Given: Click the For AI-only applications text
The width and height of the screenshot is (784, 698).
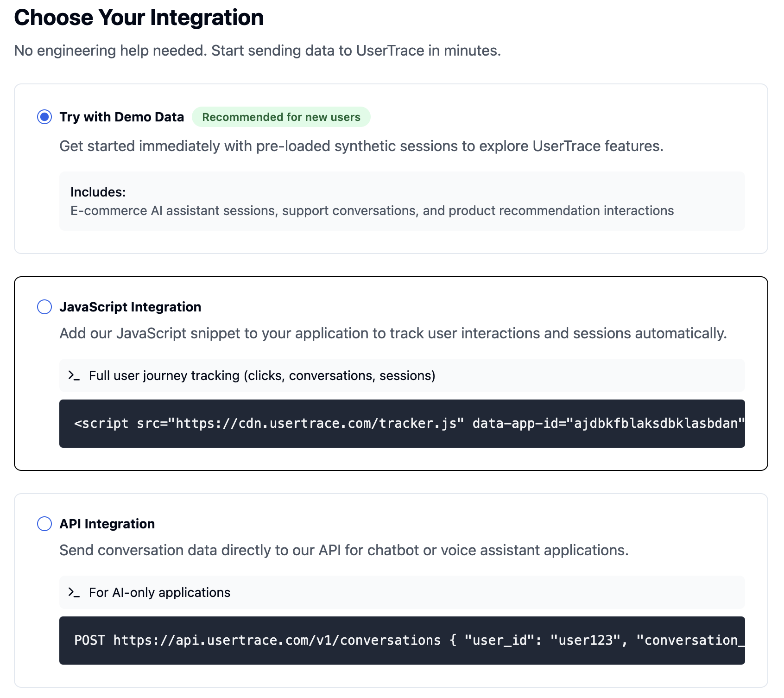Looking at the screenshot, I should point(159,592).
